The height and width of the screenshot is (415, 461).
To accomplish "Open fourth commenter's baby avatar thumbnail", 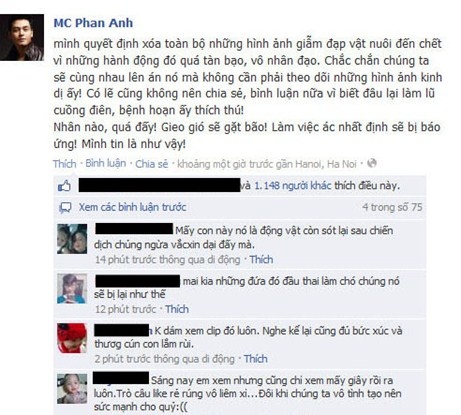I will click(x=72, y=389).
